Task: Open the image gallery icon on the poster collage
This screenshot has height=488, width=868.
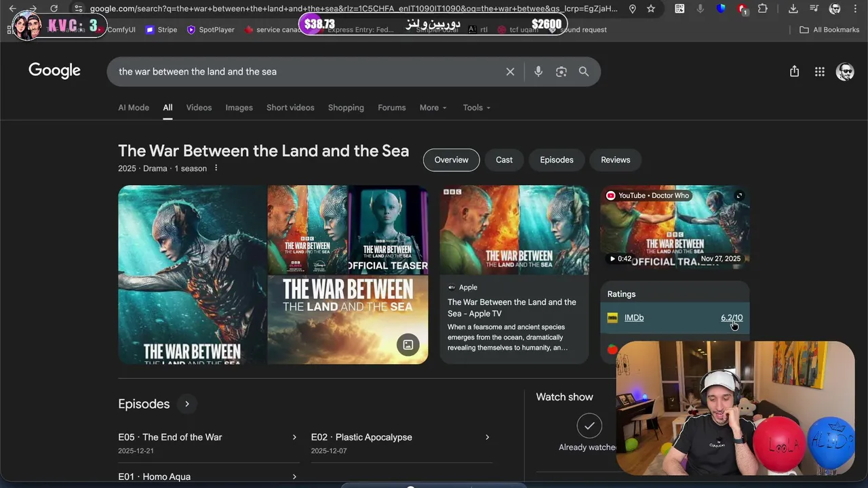Action: (x=408, y=345)
